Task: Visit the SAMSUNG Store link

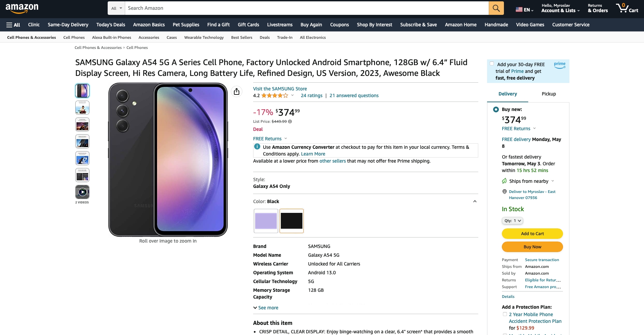Action: pyautogui.click(x=280, y=89)
